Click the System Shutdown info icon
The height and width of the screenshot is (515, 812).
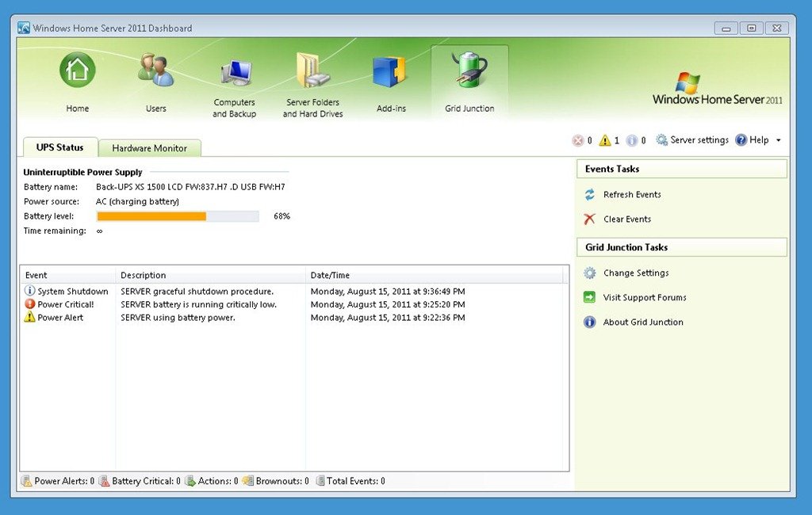point(30,291)
